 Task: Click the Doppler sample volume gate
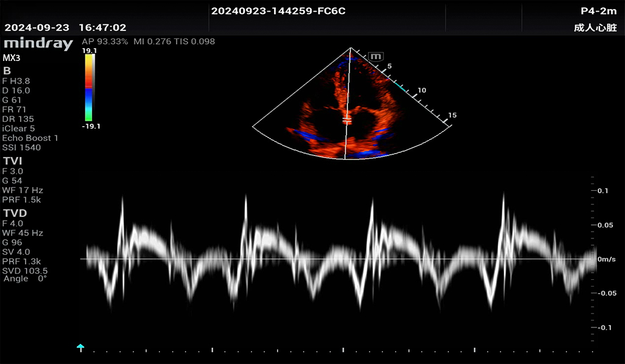[346, 120]
